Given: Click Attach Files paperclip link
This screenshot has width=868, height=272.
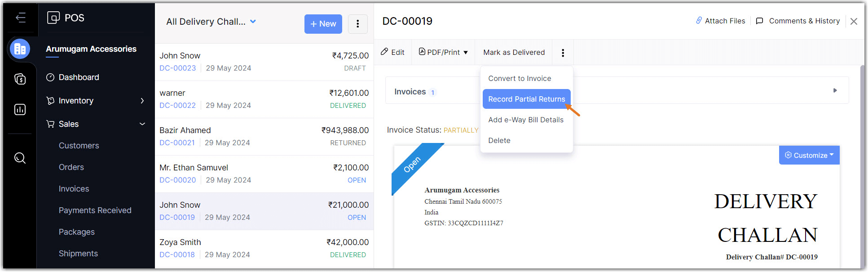Looking at the screenshot, I should point(720,21).
